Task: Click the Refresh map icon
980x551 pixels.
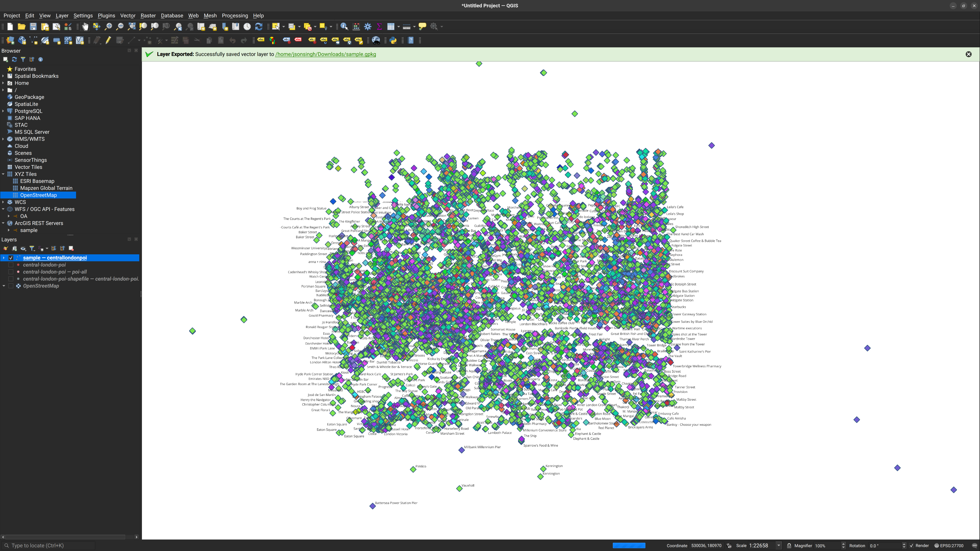Action: [x=259, y=27]
